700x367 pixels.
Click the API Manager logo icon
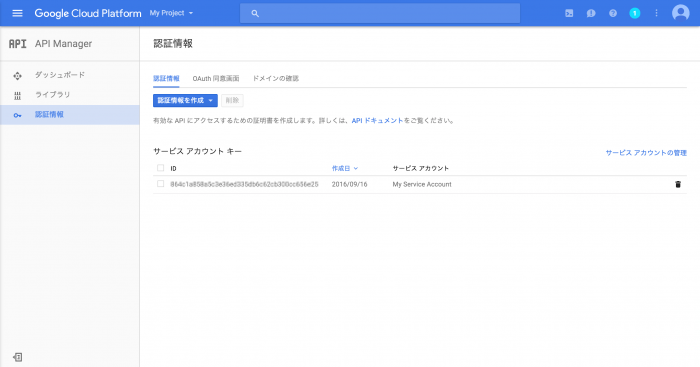17,44
